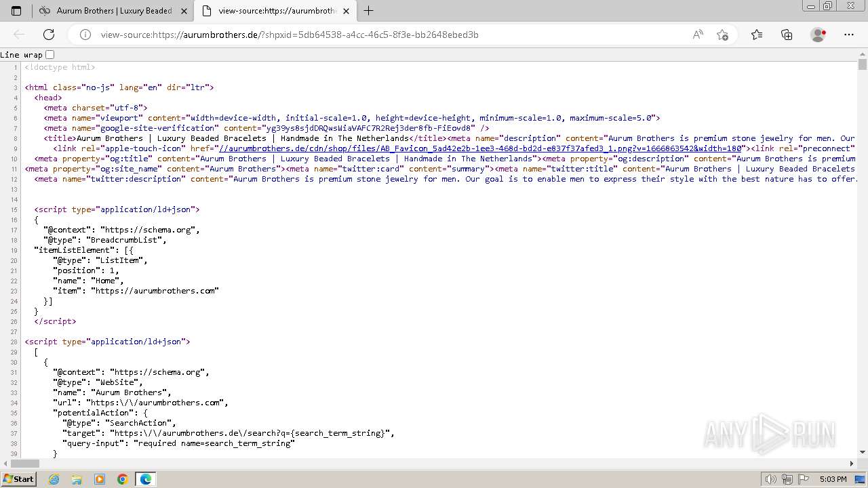Select Edge in the taskbar
This screenshot has width=868, height=488.
coord(146,479)
